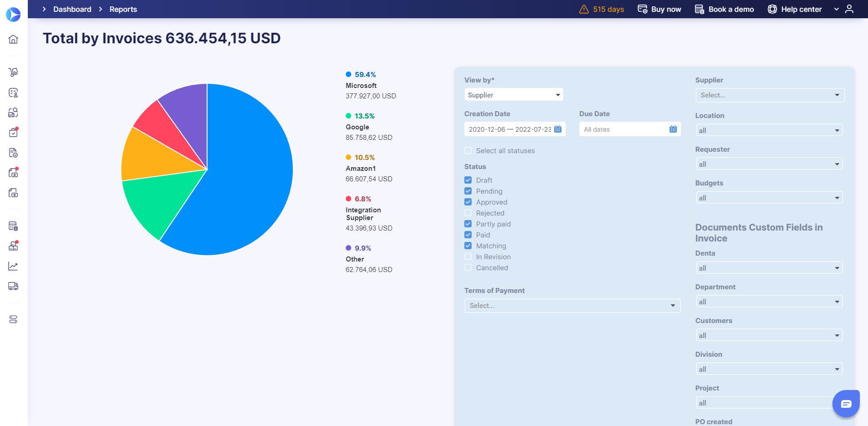Screen dimensions: 868x426
Task: Open the hand-truck cart sidebar icon
Action: pyautogui.click(x=13, y=72)
